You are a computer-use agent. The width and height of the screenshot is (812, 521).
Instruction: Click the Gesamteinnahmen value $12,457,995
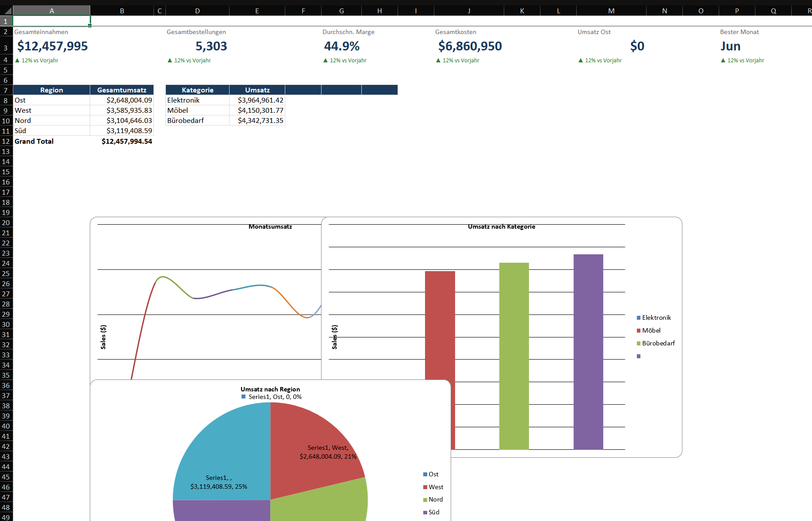pyautogui.click(x=52, y=46)
